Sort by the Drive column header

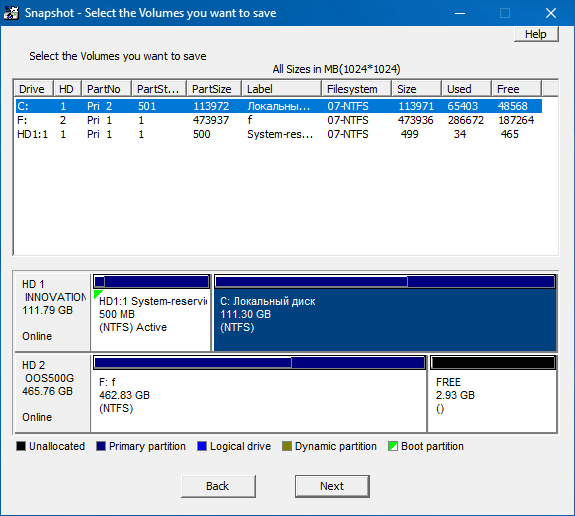click(x=34, y=89)
